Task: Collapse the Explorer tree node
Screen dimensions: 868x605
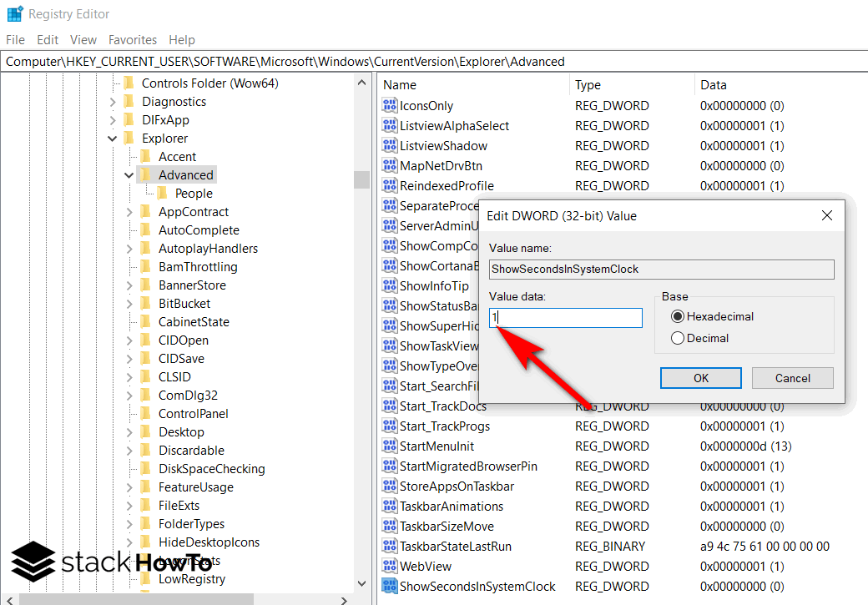Action: (113, 138)
